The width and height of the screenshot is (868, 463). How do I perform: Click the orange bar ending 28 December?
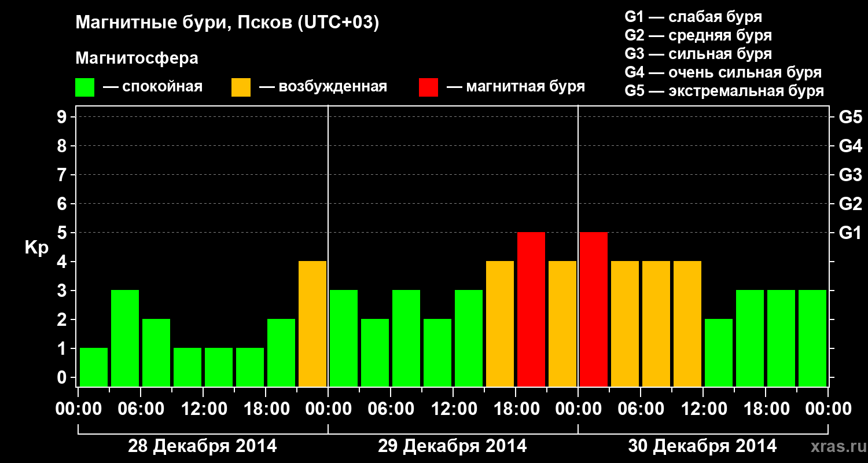[312, 324]
